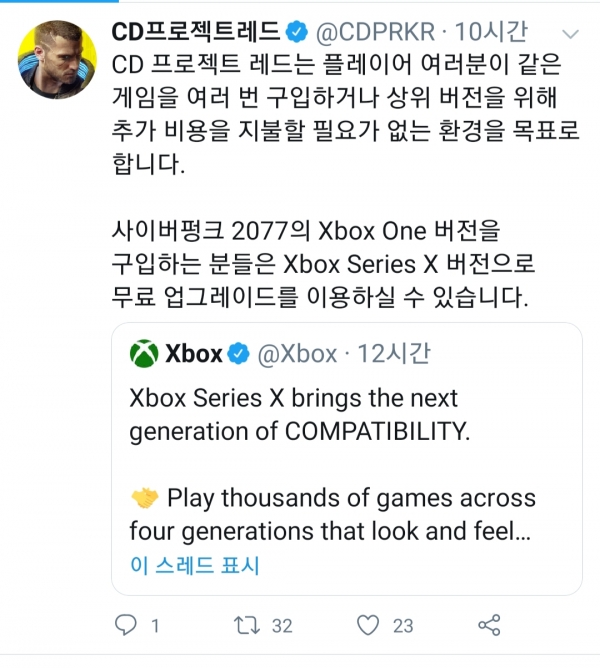Click the handshake emoji in the quoted tweet
The width and height of the screenshot is (600, 668).
coord(145,497)
